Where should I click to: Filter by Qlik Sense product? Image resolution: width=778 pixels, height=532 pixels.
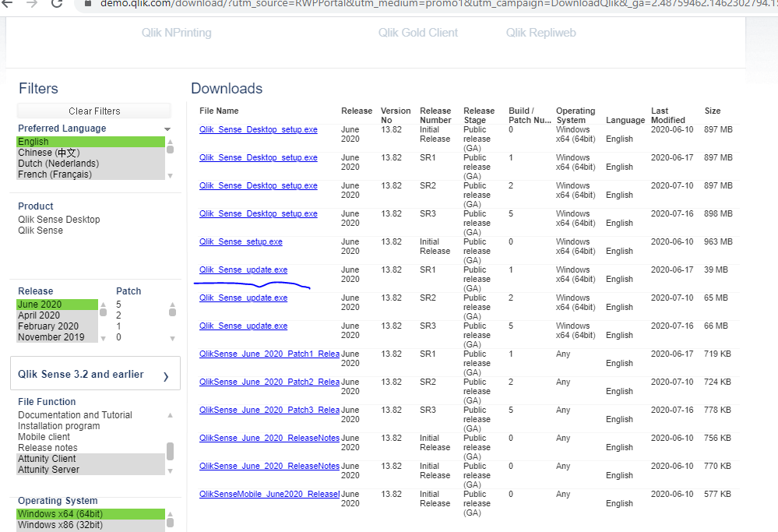[x=40, y=231]
